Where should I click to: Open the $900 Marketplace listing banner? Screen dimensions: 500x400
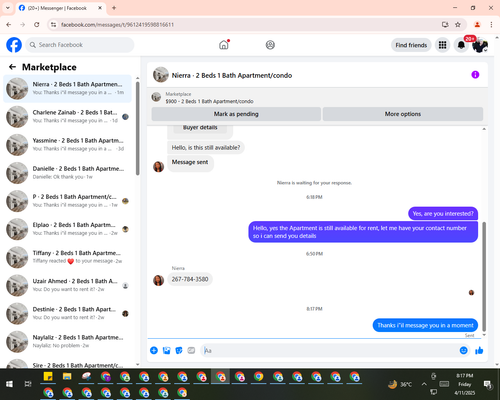click(209, 98)
